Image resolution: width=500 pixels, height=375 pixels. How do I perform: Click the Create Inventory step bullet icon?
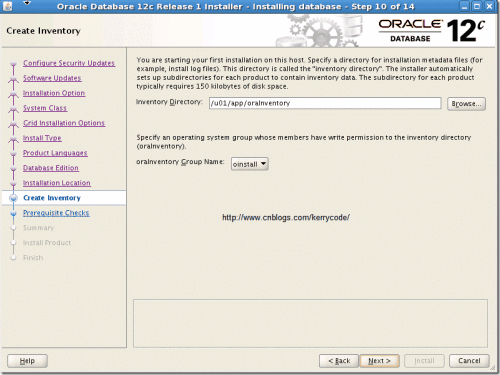coord(13,198)
